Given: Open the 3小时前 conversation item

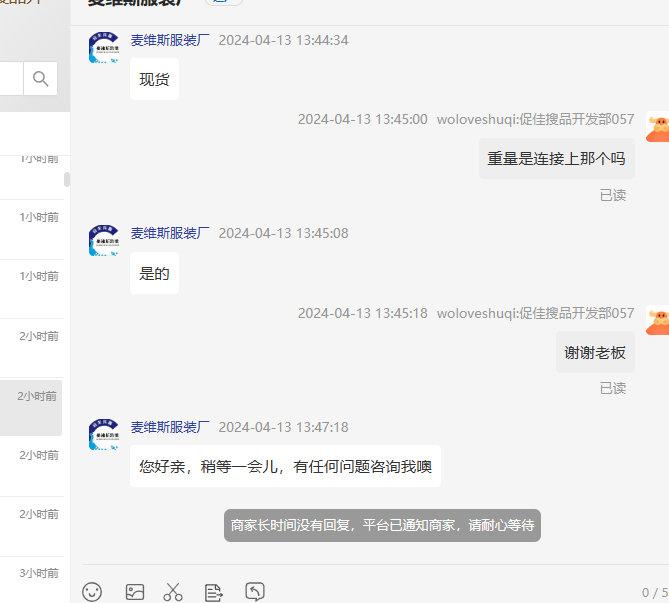Looking at the screenshot, I should point(32,580).
